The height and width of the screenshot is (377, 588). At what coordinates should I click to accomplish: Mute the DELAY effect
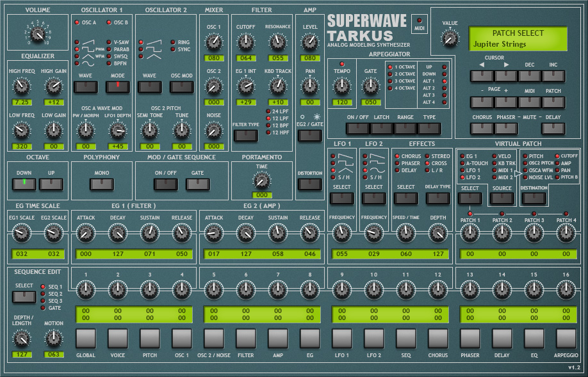click(553, 129)
